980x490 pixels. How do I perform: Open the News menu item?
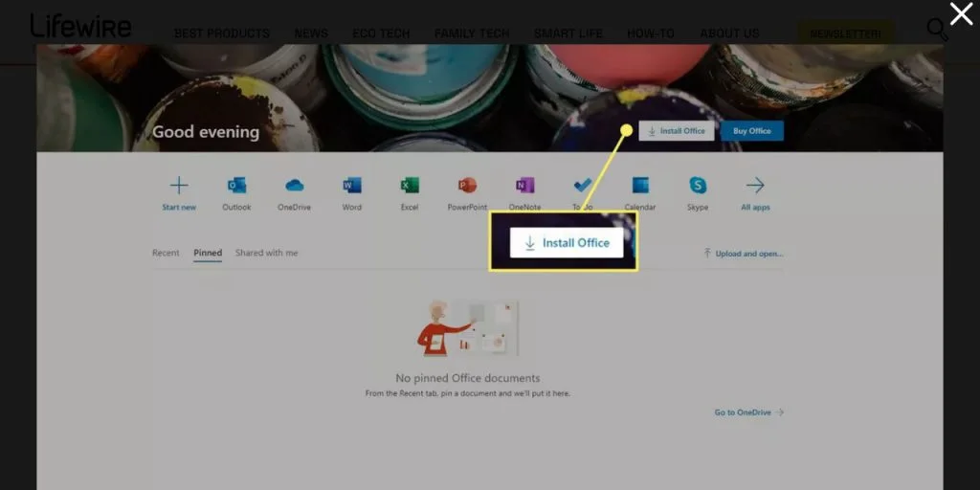(311, 33)
